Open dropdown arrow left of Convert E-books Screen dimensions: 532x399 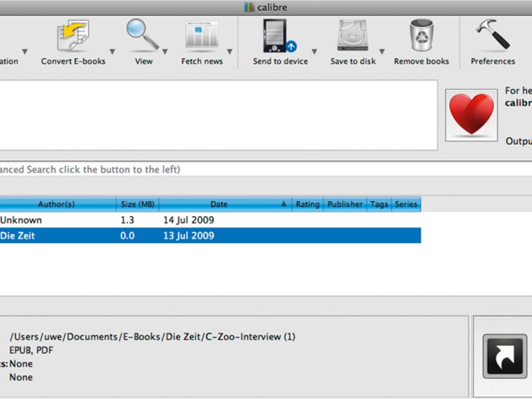point(25,52)
